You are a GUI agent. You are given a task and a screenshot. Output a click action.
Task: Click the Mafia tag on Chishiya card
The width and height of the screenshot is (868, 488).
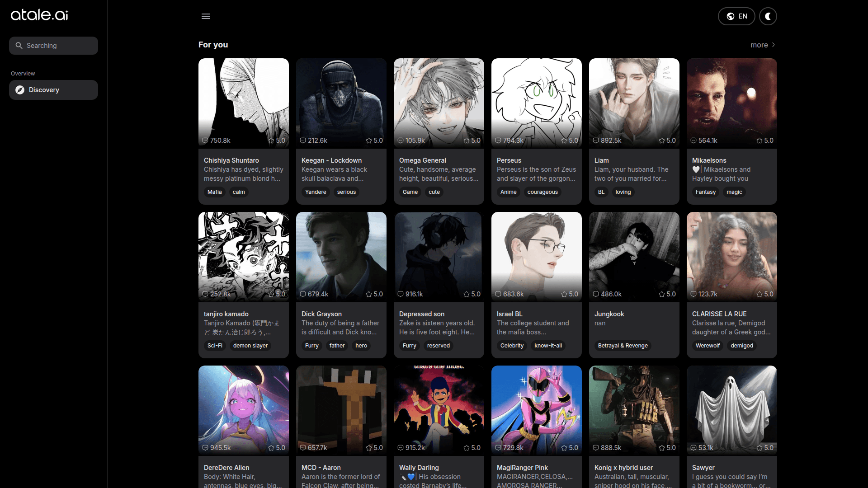click(x=214, y=192)
